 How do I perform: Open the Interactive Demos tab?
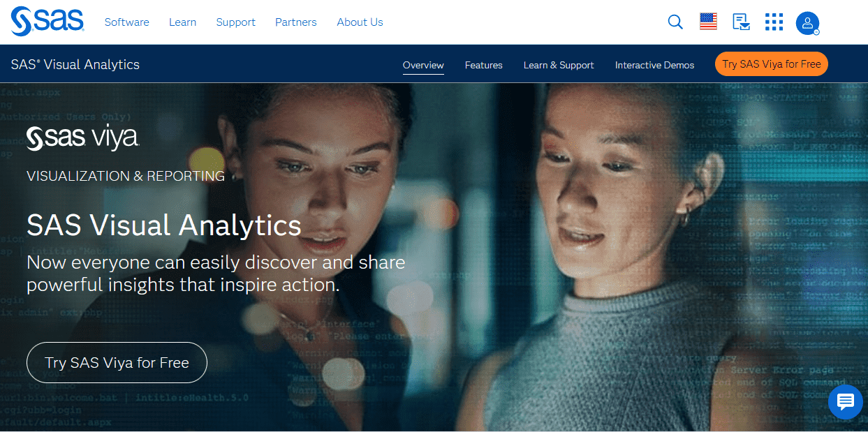pos(655,65)
